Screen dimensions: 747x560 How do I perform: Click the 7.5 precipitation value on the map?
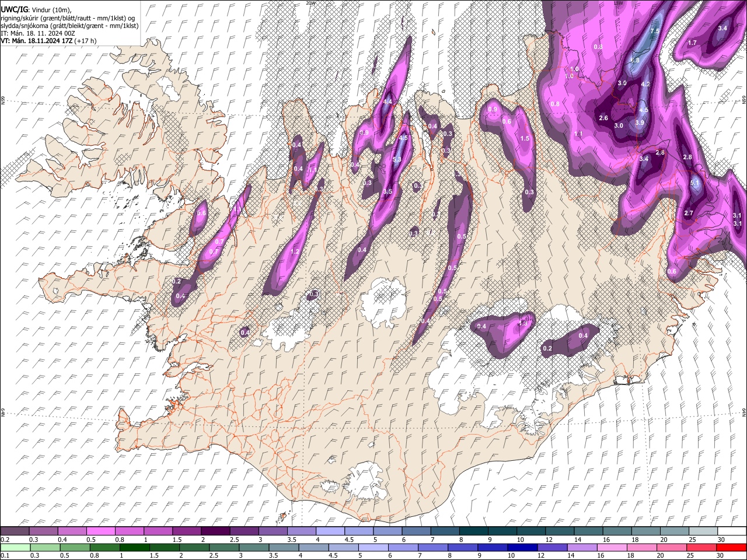pyautogui.click(x=655, y=31)
